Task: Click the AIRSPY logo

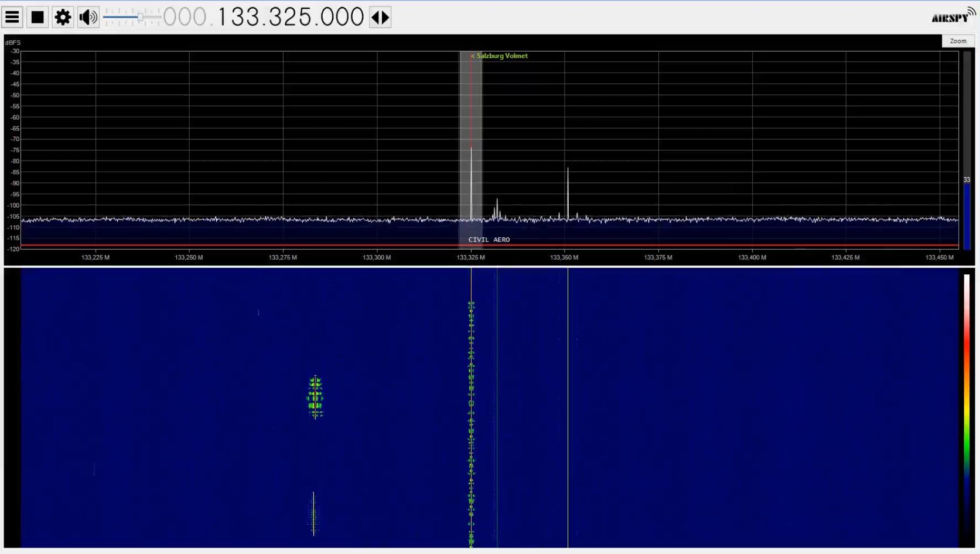Action: tap(950, 16)
